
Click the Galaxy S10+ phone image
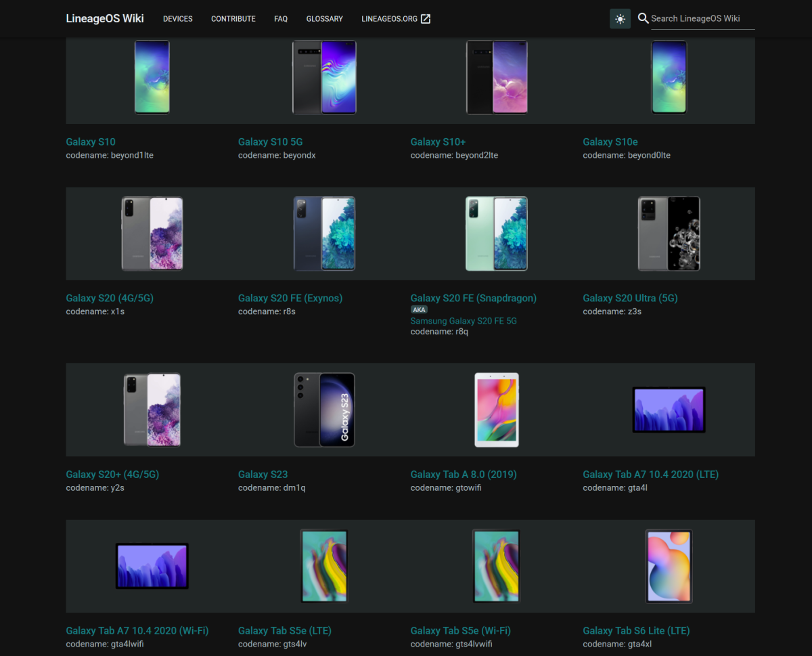pos(497,77)
